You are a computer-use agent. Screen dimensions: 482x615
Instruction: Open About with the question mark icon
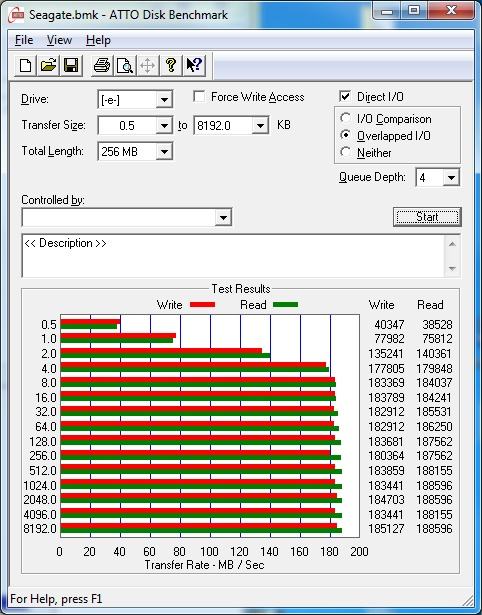click(171, 65)
